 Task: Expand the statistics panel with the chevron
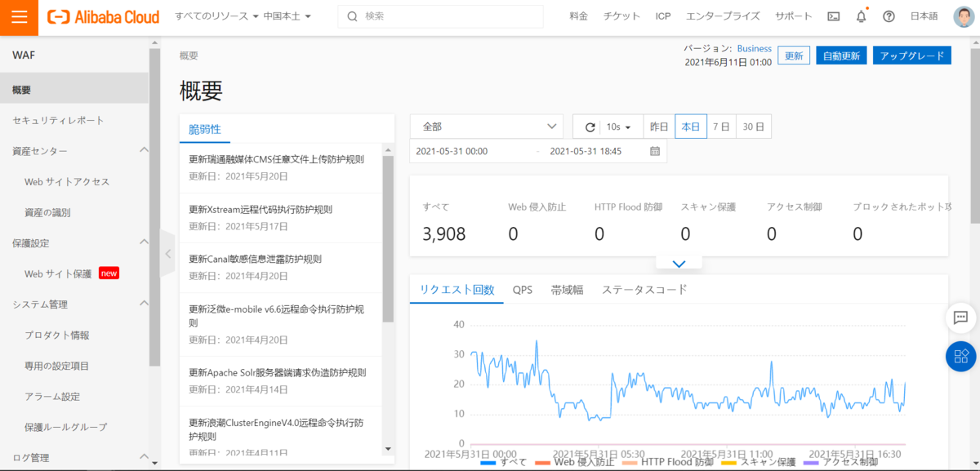click(x=678, y=263)
